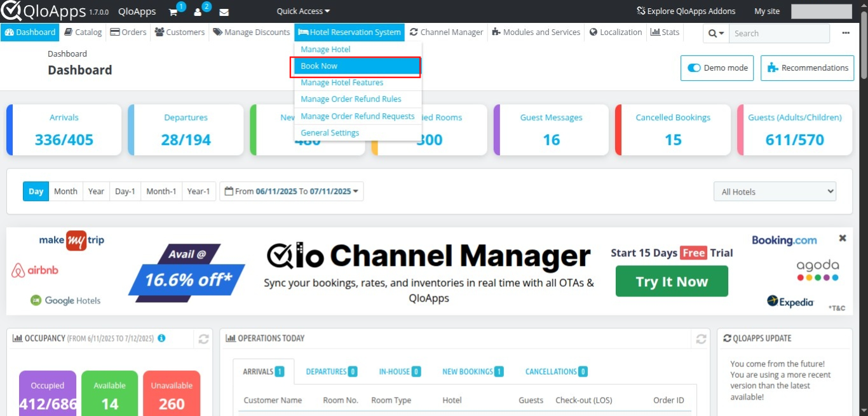Click the Try It Now banner button
This screenshot has height=416, width=868.
672,282
